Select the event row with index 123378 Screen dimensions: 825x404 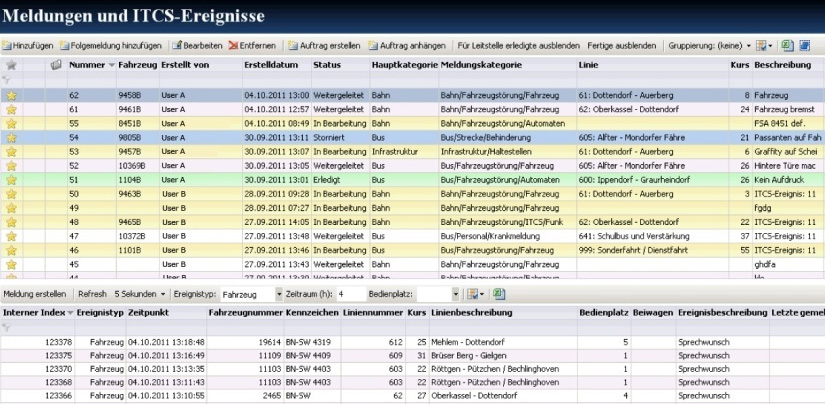(412, 342)
